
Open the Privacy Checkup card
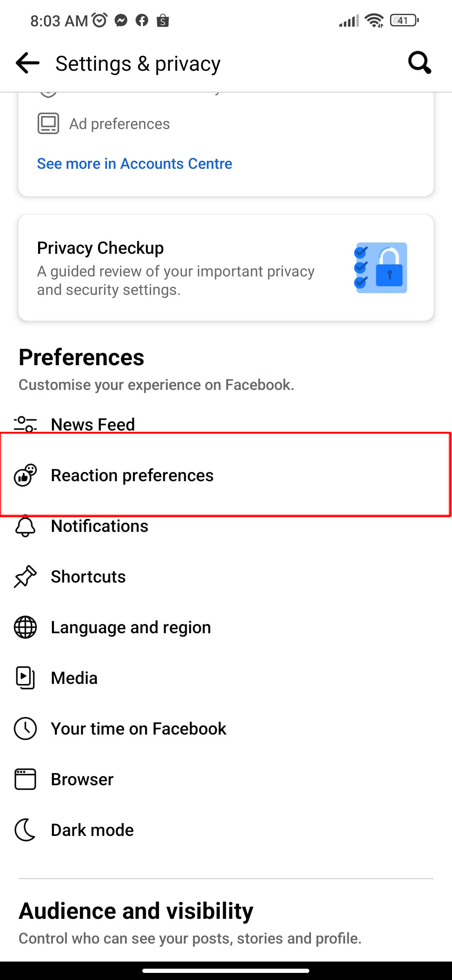tap(226, 268)
